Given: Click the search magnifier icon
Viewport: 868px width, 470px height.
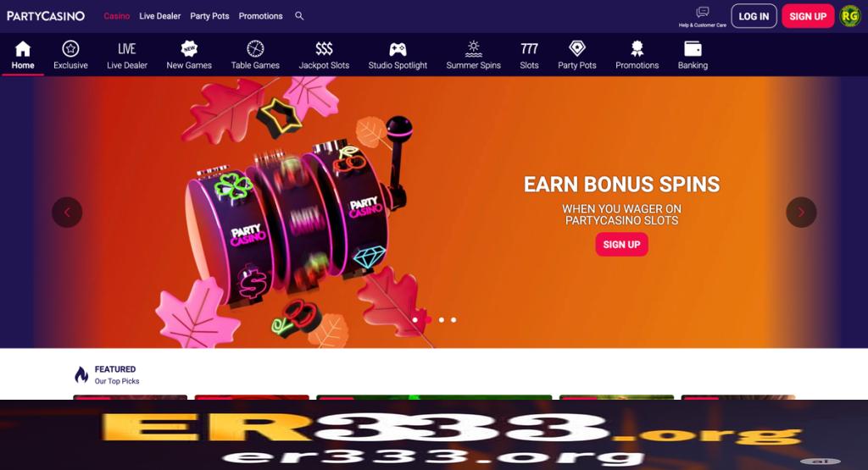Looking at the screenshot, I should pyautogui.click(x=299, y=16).
